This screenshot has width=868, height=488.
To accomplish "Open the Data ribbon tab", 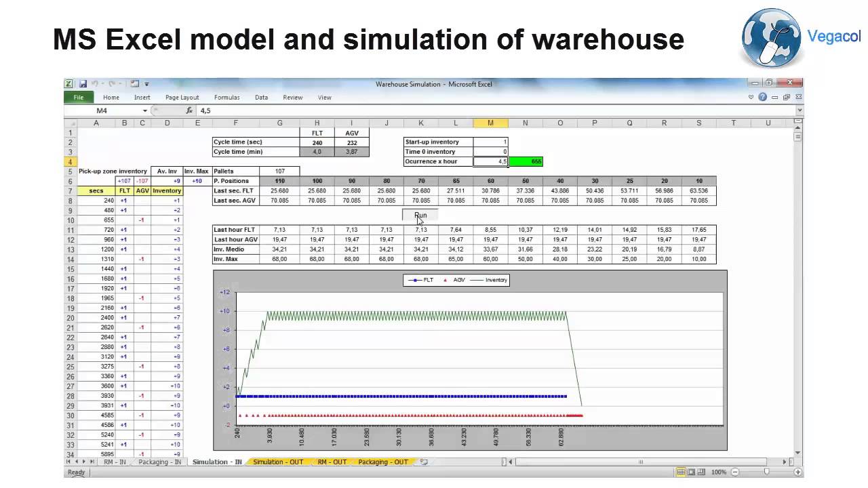I will click(262, 98).
